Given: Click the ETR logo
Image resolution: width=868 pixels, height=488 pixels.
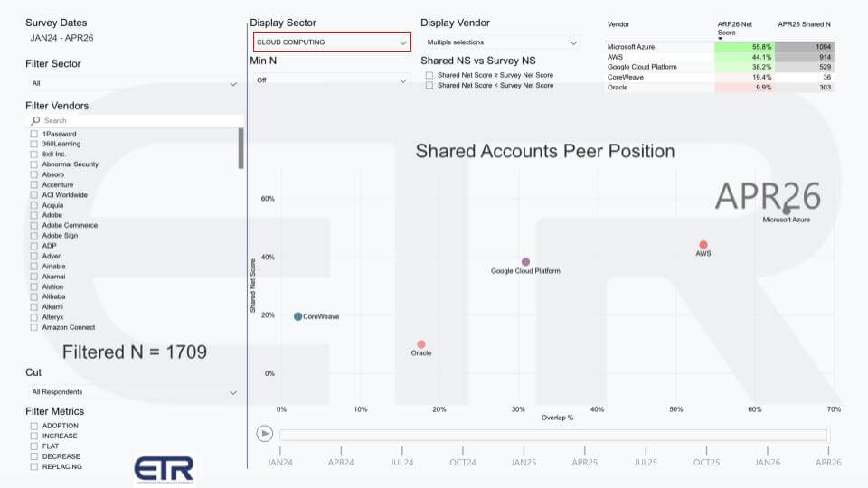Looking at the screenshot, I should 164,470.
